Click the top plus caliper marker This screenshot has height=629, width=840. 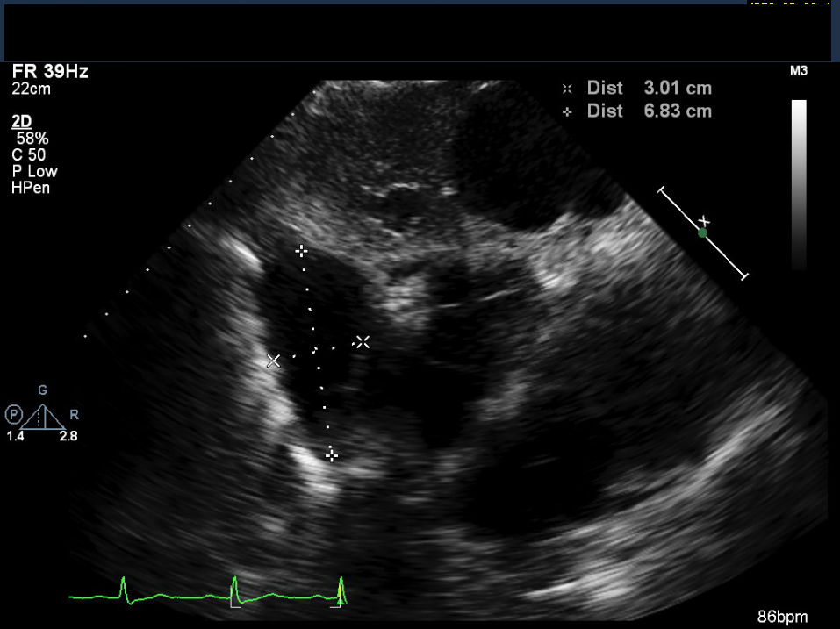point(302,251)
